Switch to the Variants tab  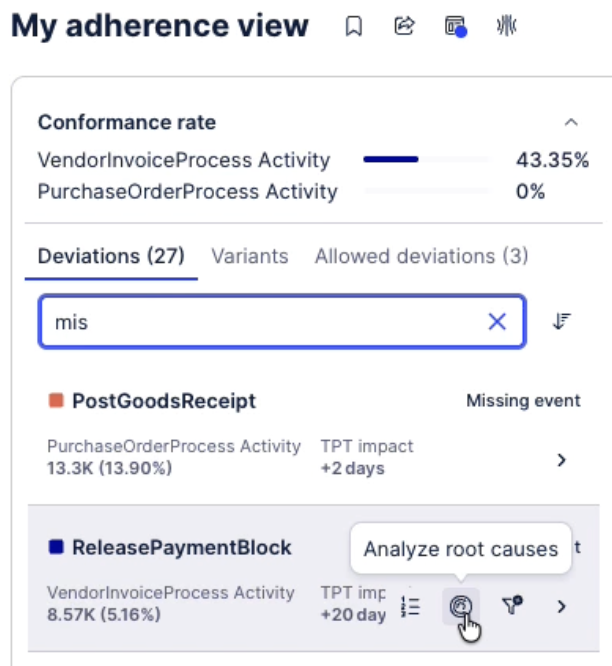(x=249, y=256)
